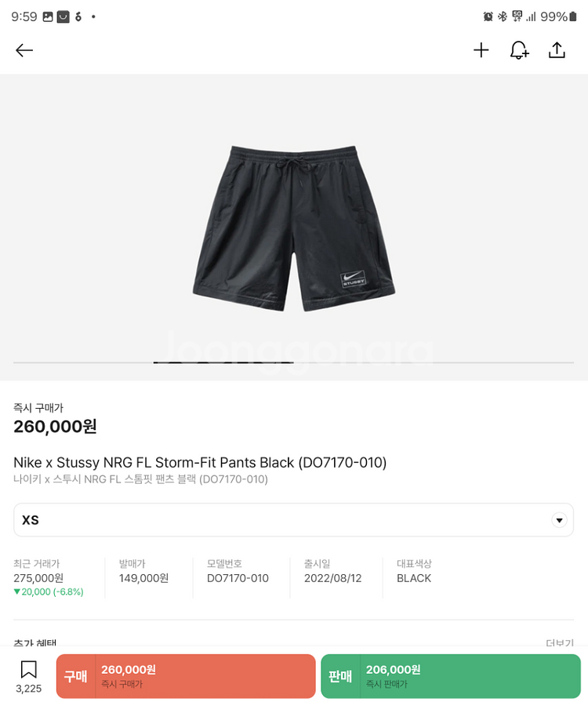Viewport: 588px width, 706px height.
Task: Click the size selector arrow
Action: 559,520
